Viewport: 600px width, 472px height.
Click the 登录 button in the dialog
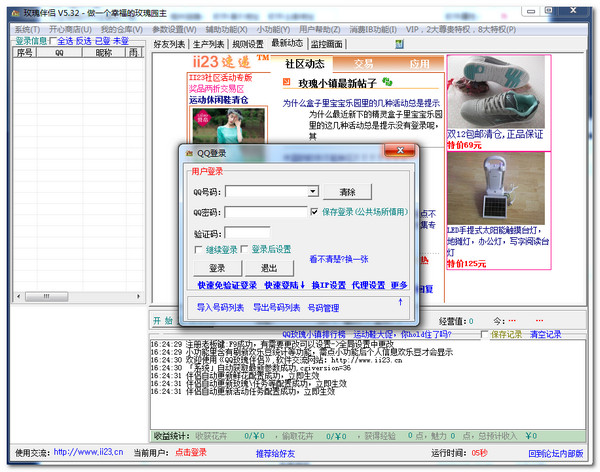[217, 268]
